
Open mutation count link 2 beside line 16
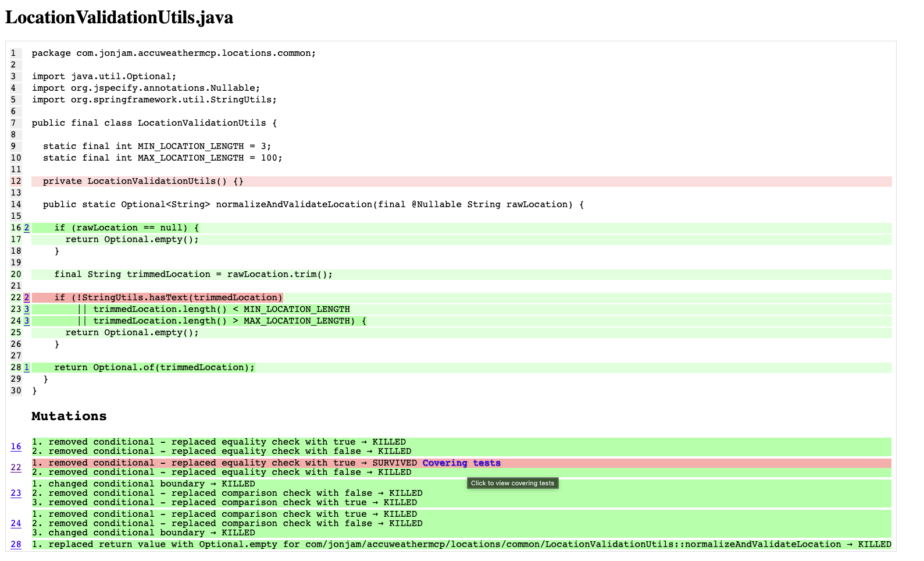coord(27,228)
